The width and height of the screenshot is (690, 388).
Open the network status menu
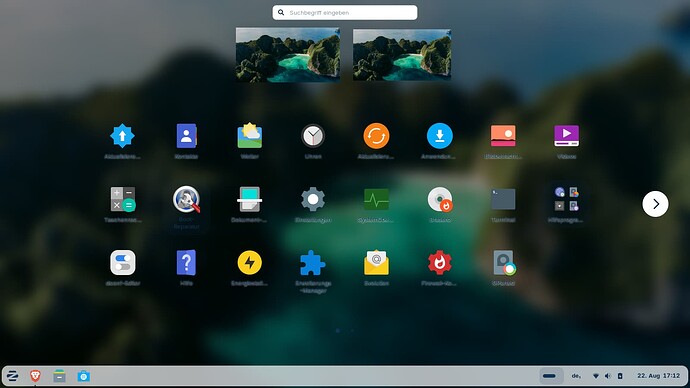[596, 376]
